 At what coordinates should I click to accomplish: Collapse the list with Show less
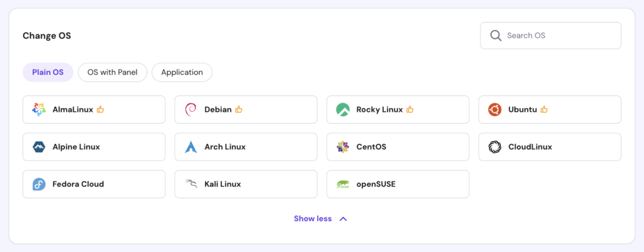click(x=313, y=219)
